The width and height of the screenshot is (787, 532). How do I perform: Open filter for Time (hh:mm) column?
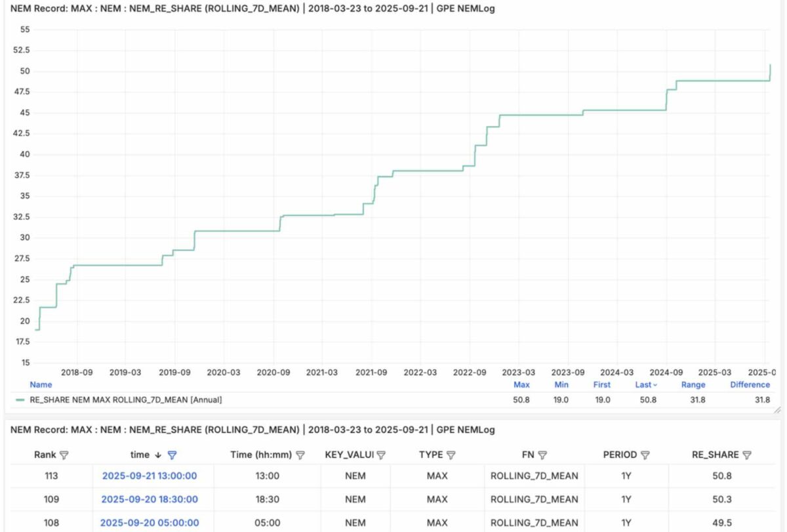tap(300, 455)
